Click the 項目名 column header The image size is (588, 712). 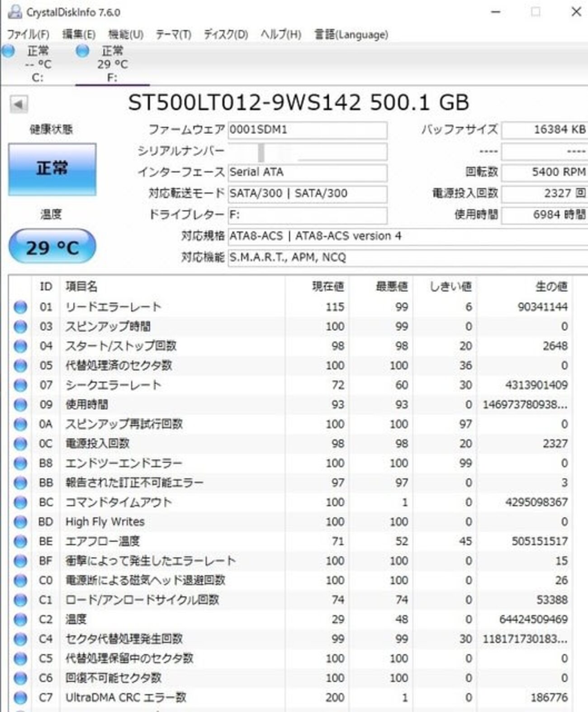[172, 287]
